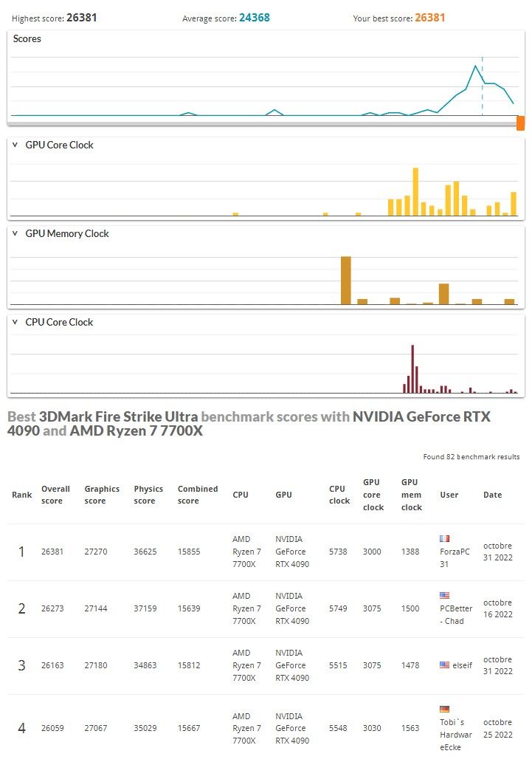
Task: Click date octobre 16 2022
Action: 497,608
